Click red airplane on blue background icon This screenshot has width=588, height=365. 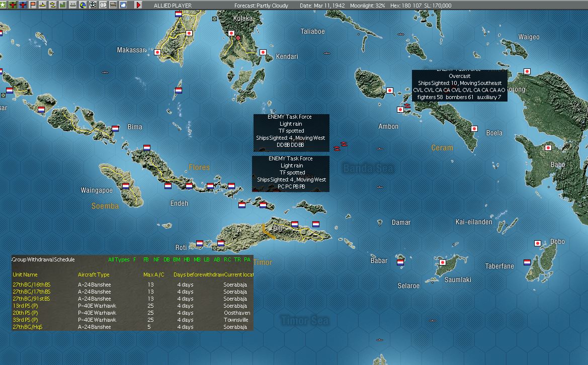click(x=23, y=5)
